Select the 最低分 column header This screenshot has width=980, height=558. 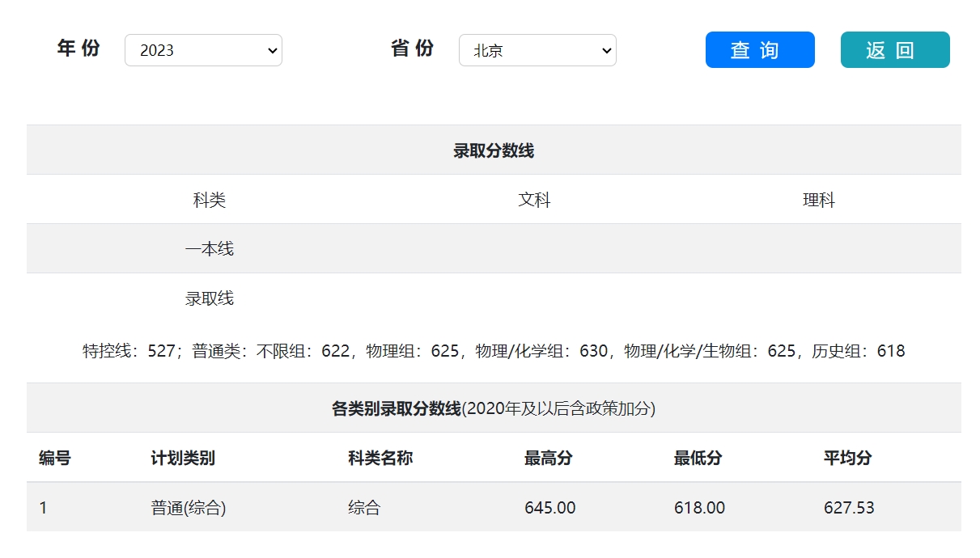698,459
